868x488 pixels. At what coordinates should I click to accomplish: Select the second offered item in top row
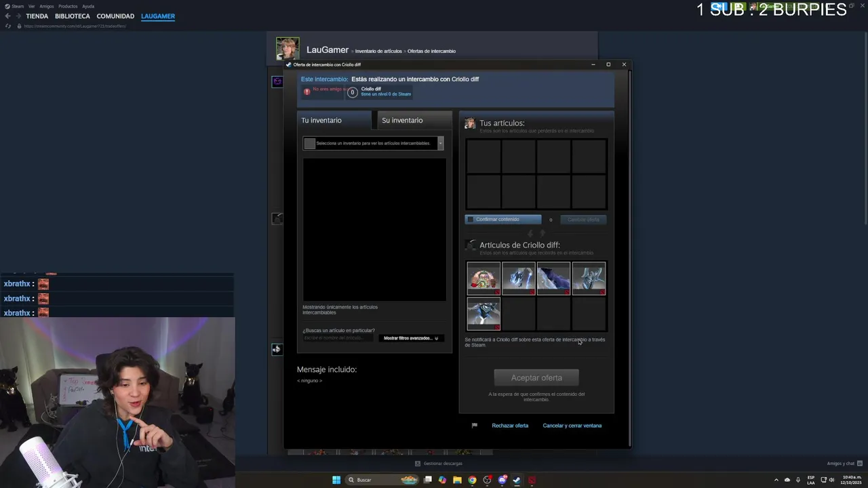click(519, 279)
